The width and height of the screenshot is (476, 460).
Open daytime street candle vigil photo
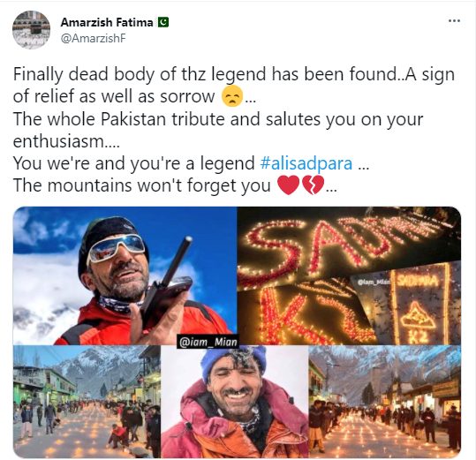point(87,402)
